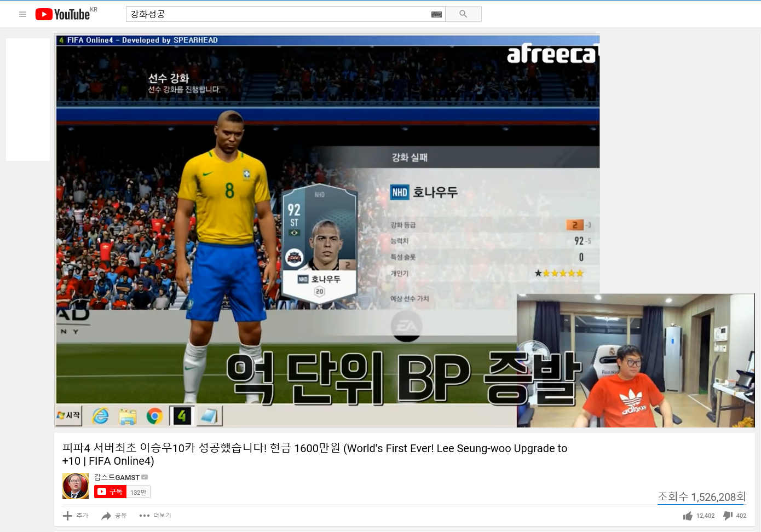Open the 감스트GAMST channel name link
The image size is (761, 532).
[117, 477]
